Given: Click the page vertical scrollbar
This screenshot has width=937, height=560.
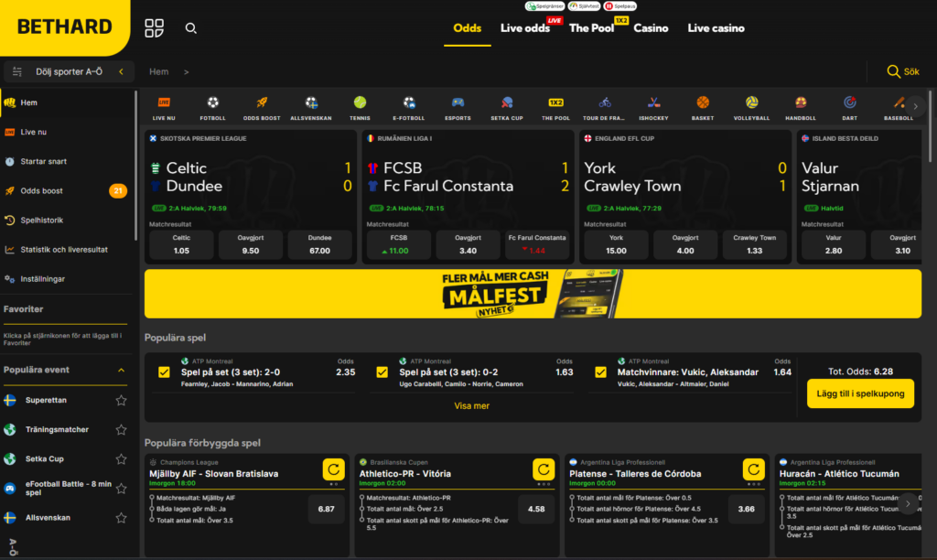Looking at the screenshot, I should (x=930, y=125).
